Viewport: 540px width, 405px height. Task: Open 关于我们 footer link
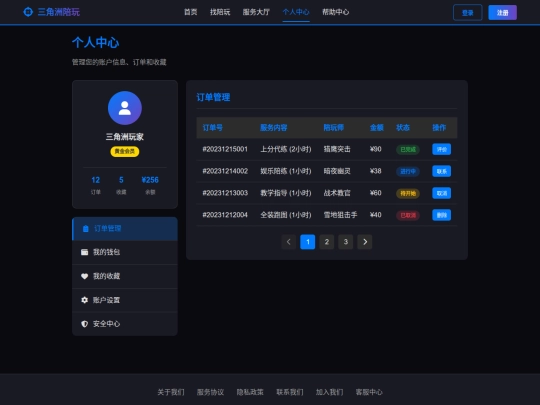tap(171, 392)
